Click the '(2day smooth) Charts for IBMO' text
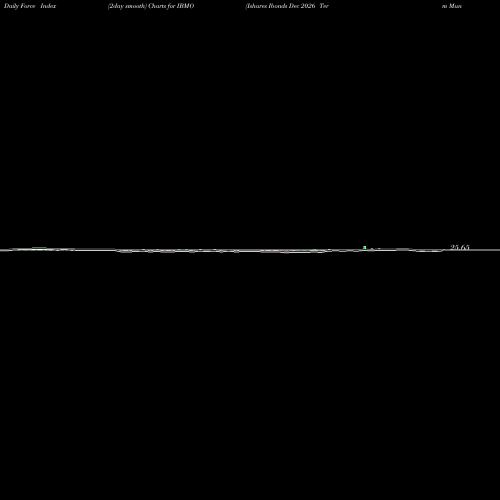500x500 pixels. [x=151, y=6]
